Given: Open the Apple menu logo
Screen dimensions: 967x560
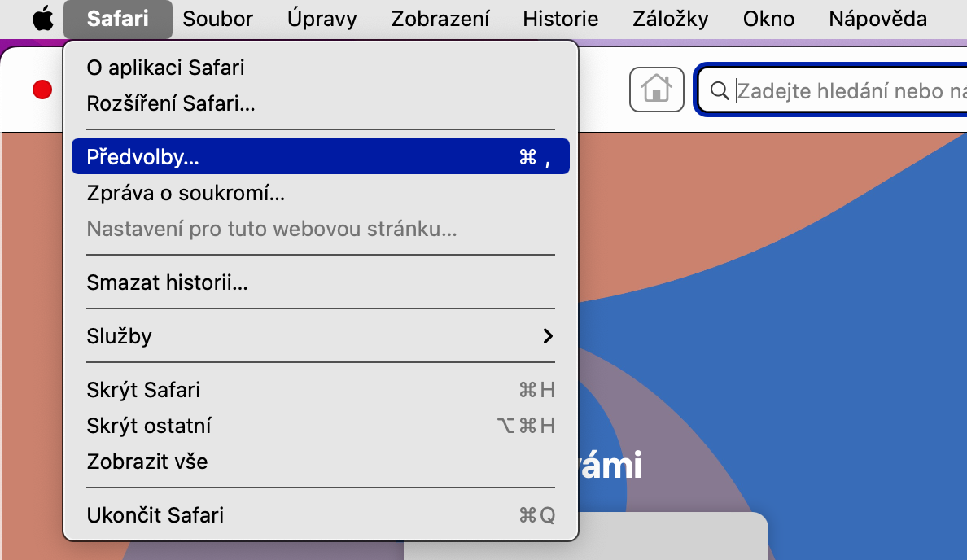Looking at the screenshot, I should pos(42,19).
